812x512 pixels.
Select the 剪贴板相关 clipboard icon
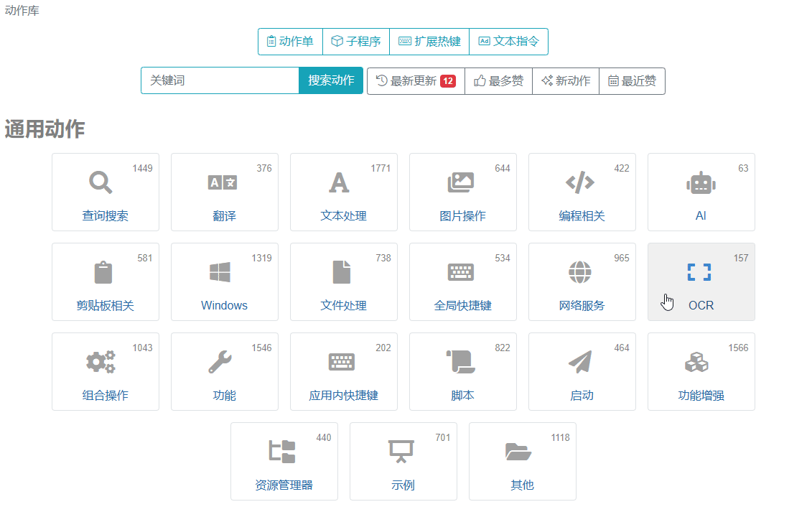point(103,272)
